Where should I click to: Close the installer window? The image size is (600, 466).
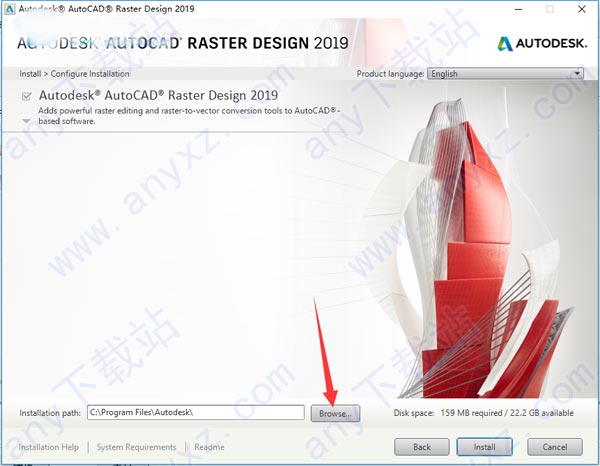tap(582, 9)
